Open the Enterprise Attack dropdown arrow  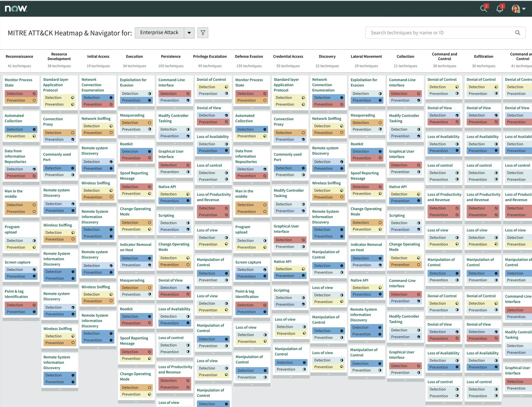189,33
